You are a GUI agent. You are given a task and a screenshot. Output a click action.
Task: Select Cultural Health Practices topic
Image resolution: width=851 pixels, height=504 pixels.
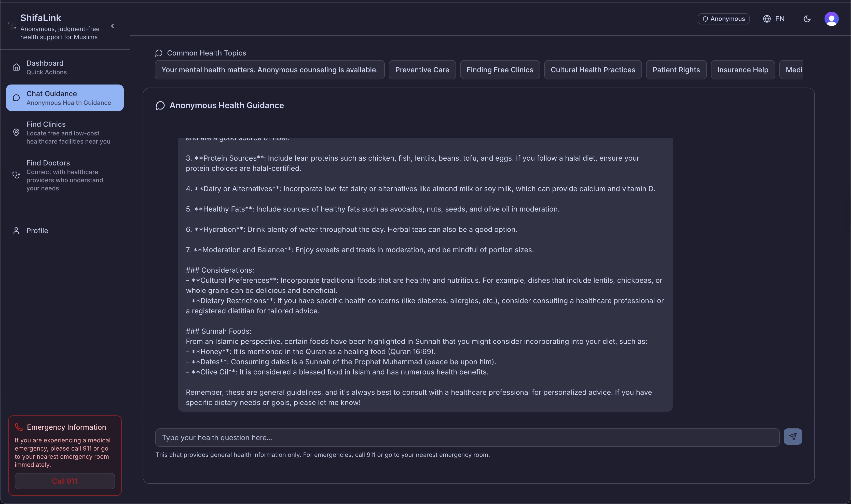coord(593,70)
